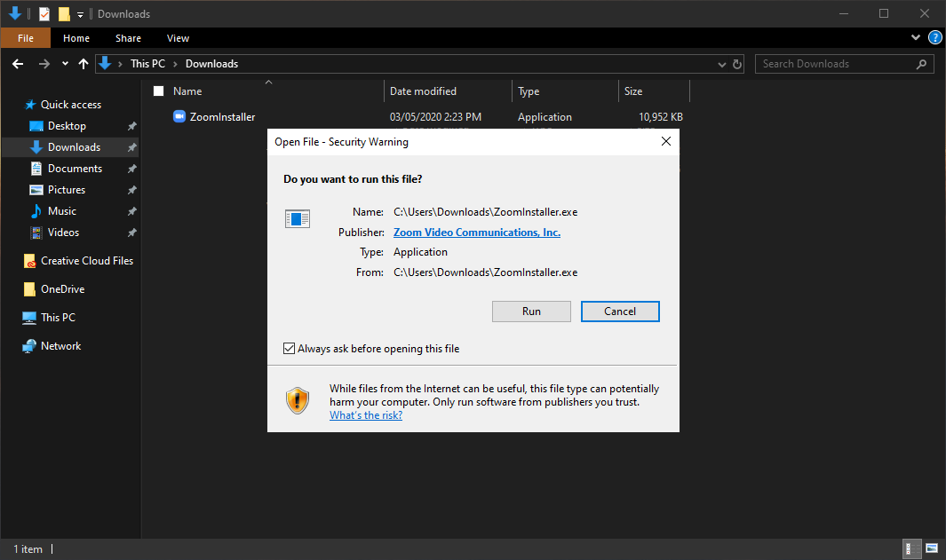Open recent locations dropdown arrow
Image resolution: width=946 pixels, height=560 pixels.
pos(65,64)
